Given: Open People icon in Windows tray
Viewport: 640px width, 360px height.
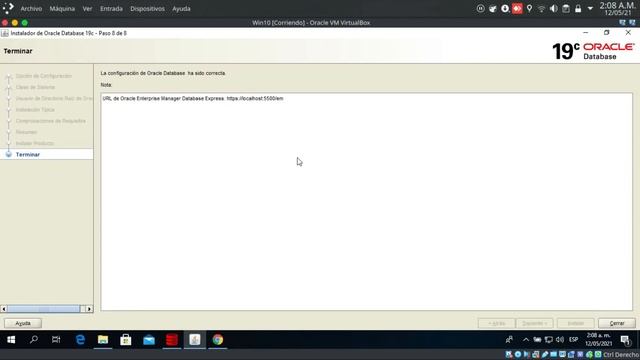Looking at the screenshot, I should [x=509, y=340].
